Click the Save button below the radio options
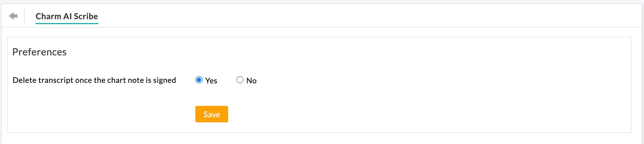The image size is (644, 144). point(211,114)
